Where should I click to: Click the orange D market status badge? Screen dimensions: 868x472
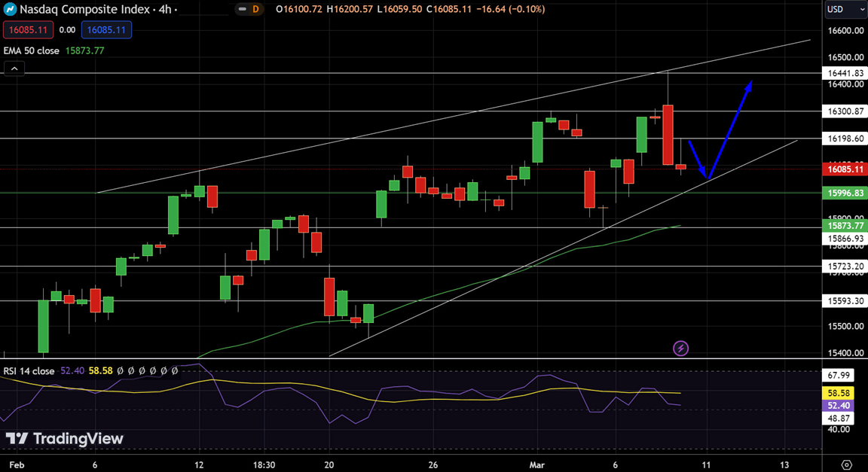coord(255,9)
